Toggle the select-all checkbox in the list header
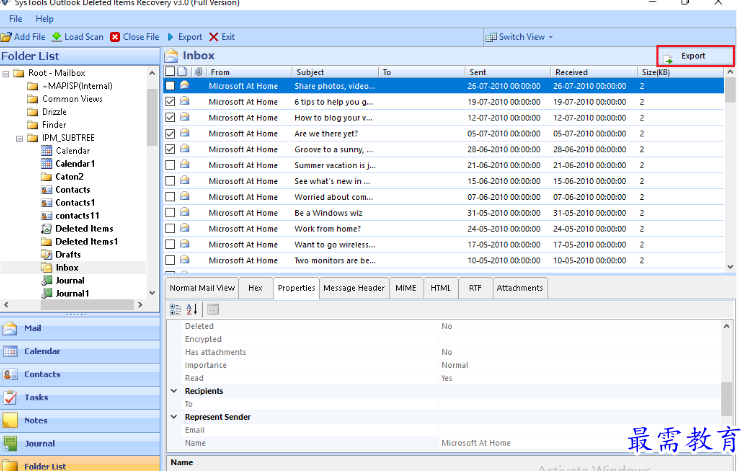This screenshot has height=471, width=749. 170,72
